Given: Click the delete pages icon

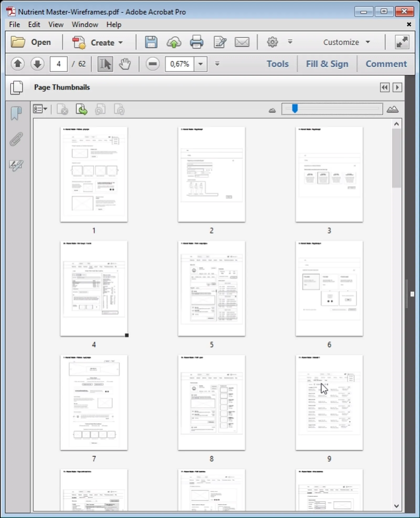Looking at the screenshot, I should 62,109.
